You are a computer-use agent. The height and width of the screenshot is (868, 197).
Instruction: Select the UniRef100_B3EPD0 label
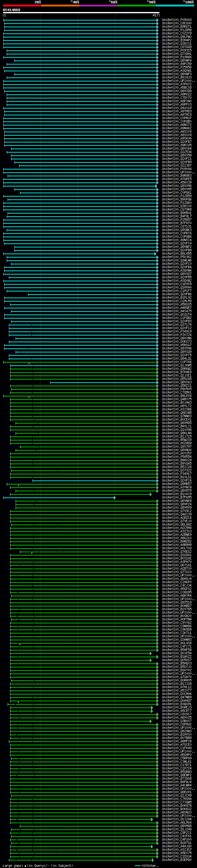[x=177, y=860]
